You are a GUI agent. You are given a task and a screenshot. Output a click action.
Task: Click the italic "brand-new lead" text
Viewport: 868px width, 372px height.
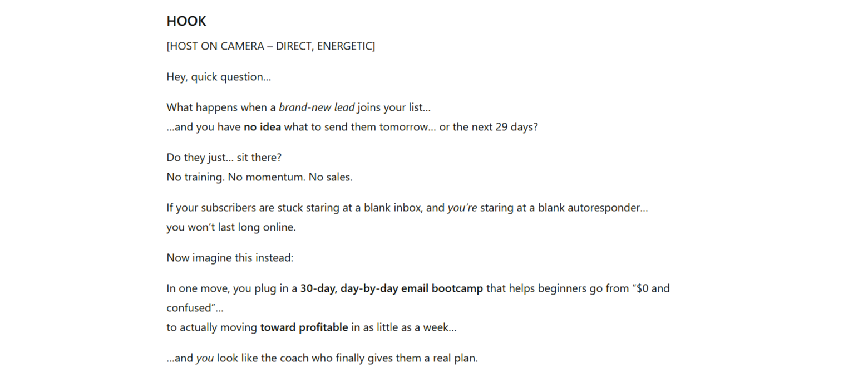pyautogui.click(x=317, y=107)
